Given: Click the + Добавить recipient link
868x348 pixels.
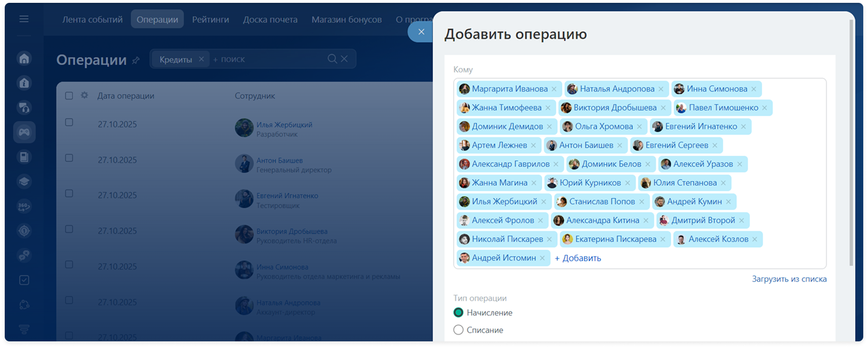Looking at the screenshot, I should coord(578,258).
